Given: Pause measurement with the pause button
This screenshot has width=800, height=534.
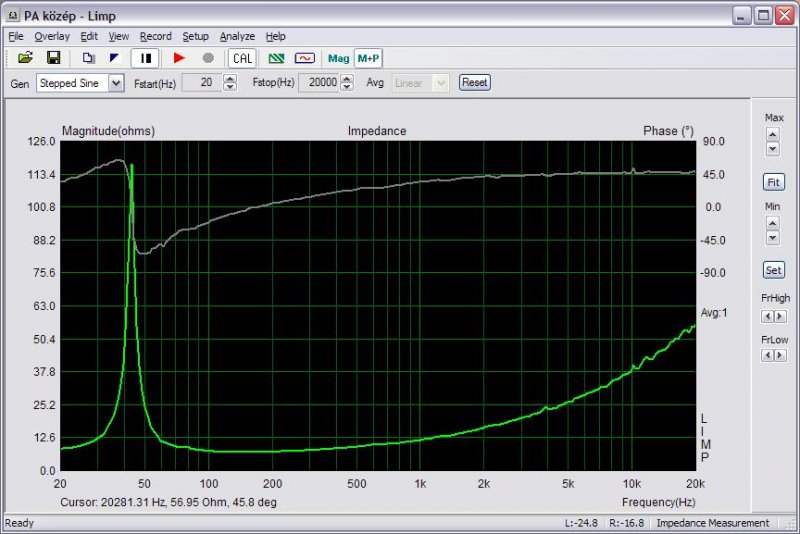Looking at the screenshot, I should (145, 58).
